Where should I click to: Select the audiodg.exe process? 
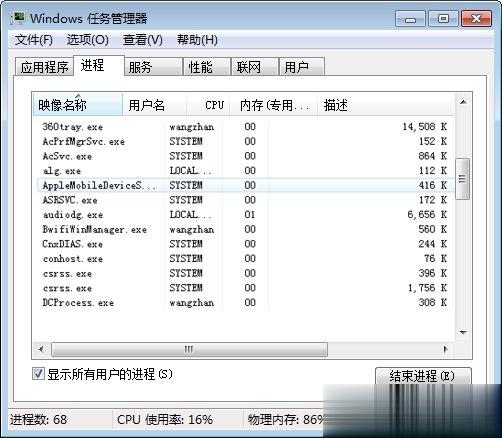[x=245, y=215]
